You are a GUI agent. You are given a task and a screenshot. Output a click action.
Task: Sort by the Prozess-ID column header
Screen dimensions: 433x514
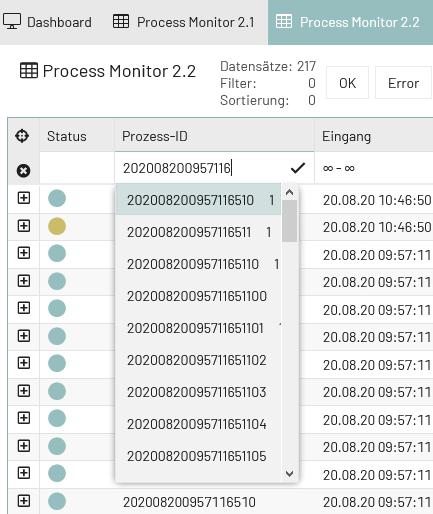point(214,136)
